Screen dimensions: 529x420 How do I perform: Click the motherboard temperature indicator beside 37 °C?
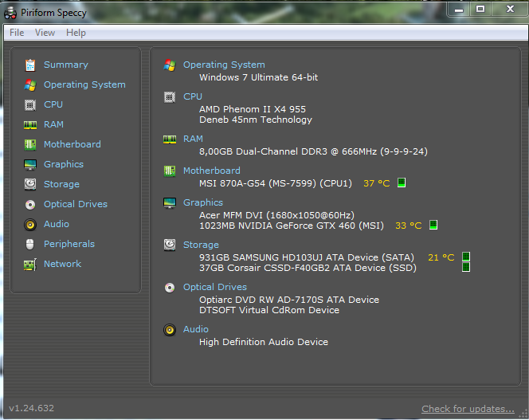[x=402, y=183]
